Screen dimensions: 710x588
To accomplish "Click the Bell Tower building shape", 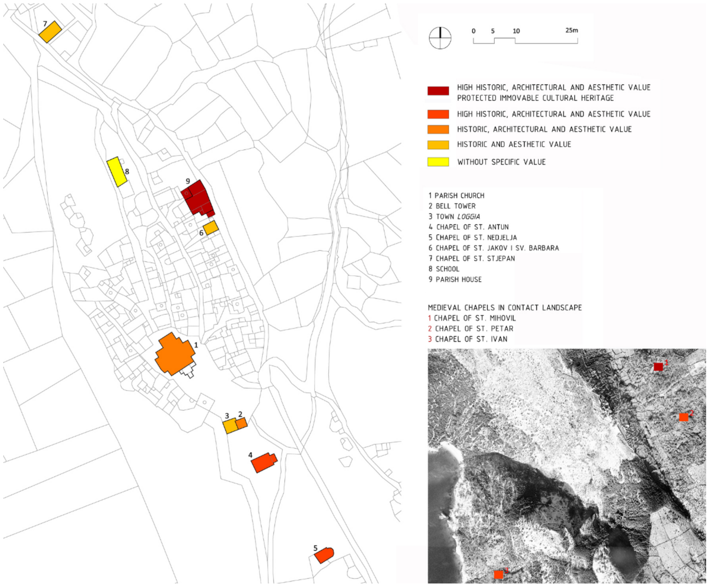I will tap(241, 423).
